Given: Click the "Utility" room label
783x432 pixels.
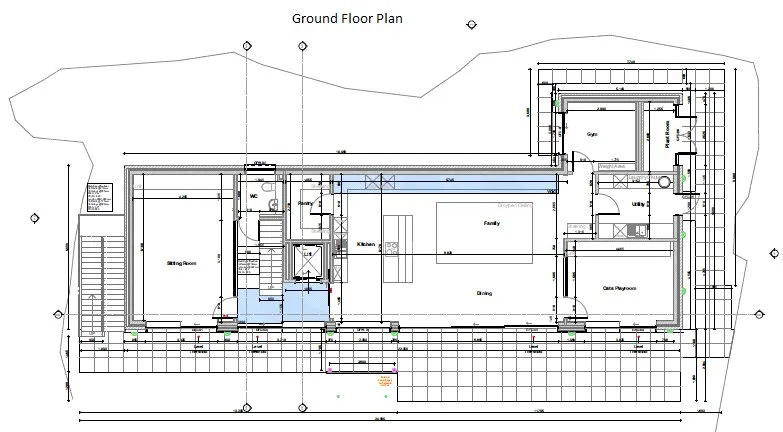Looking at the screenshot, I should (638, 204).
